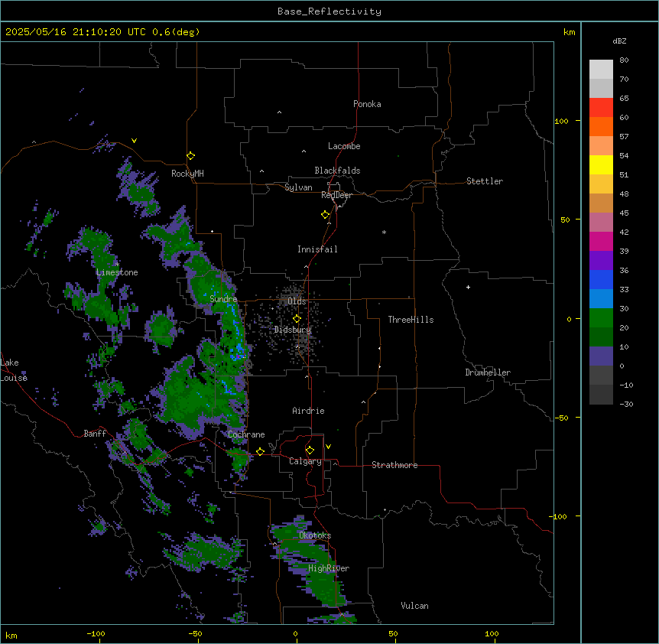Select the HighRiver label
The width and height of the screenshot is (659, 644).
point(329,568)
